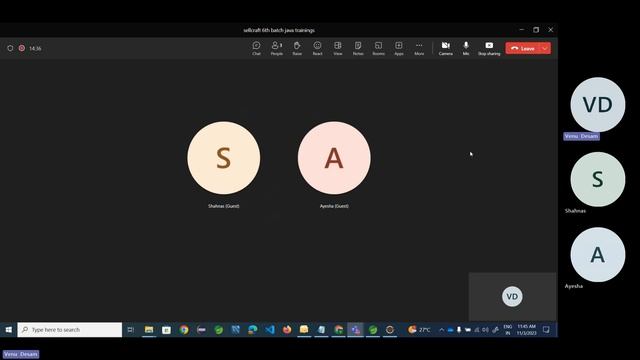Toggle the Camera on or off

(x=446, y=48)
